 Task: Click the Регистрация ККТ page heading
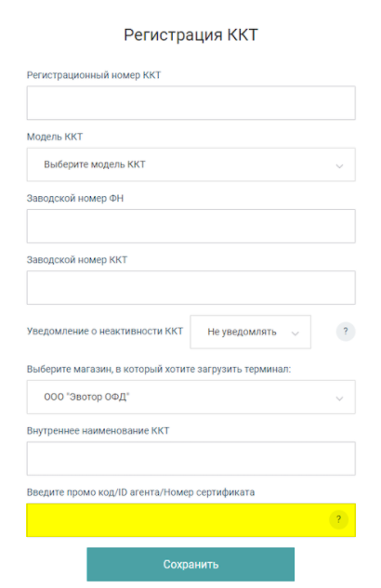coord(190,35)
